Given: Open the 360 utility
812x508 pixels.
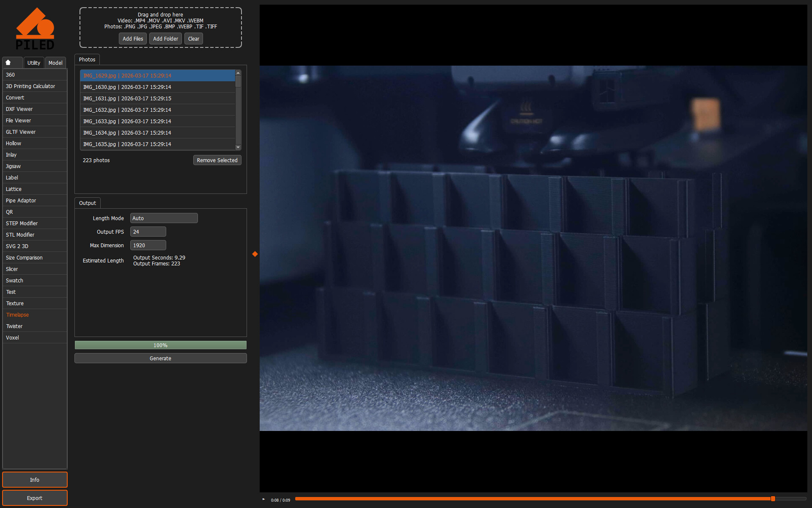Looking at the screenshot, I should 35,75.
